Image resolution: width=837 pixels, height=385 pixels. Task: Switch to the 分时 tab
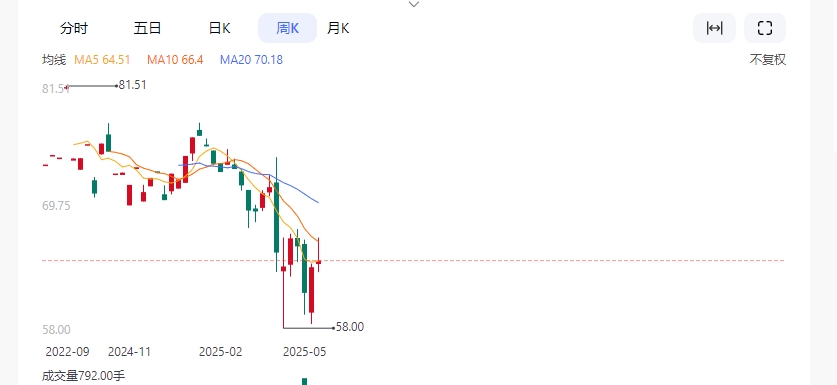(74, 28)
